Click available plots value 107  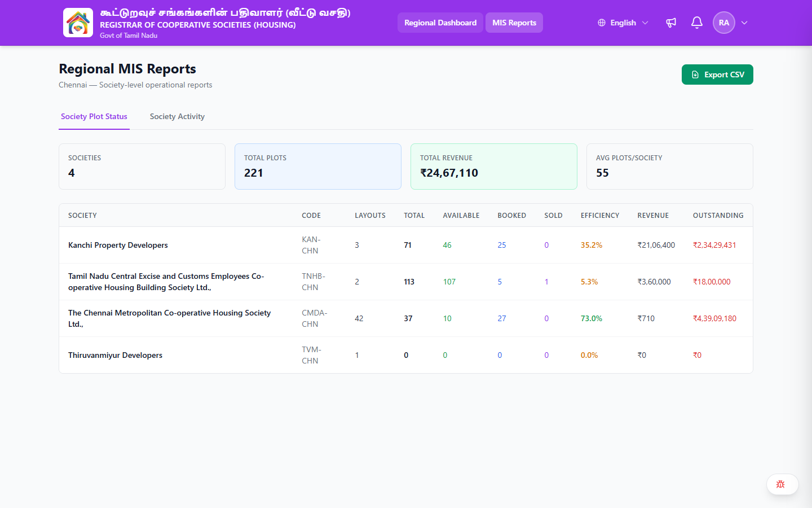449,282
